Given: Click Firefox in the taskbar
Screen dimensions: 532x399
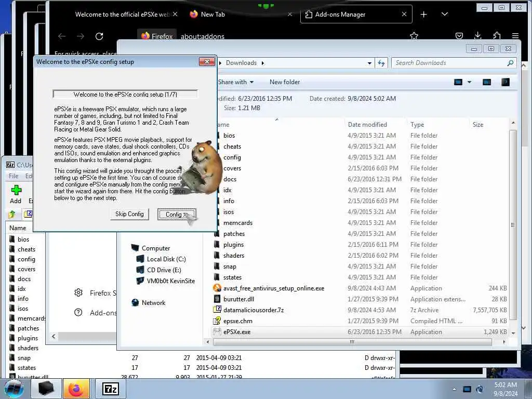Looking at the screenshot, I should [x=76, y=389].
